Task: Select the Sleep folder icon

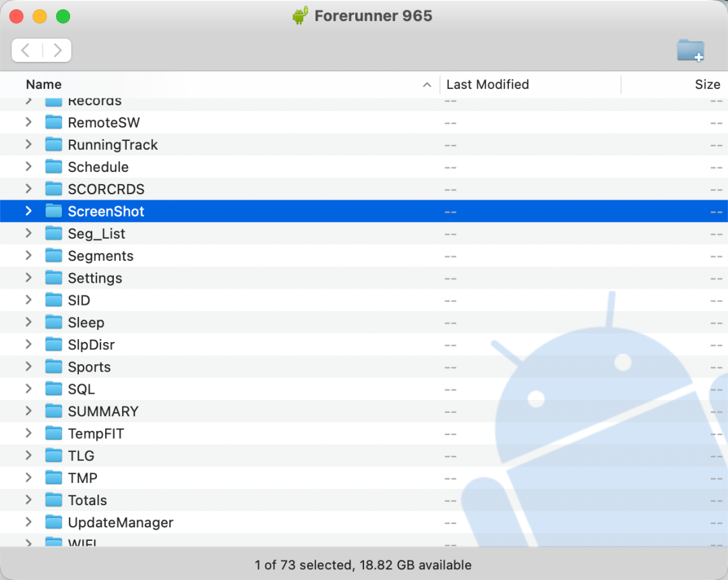Action: pos(54,322)
